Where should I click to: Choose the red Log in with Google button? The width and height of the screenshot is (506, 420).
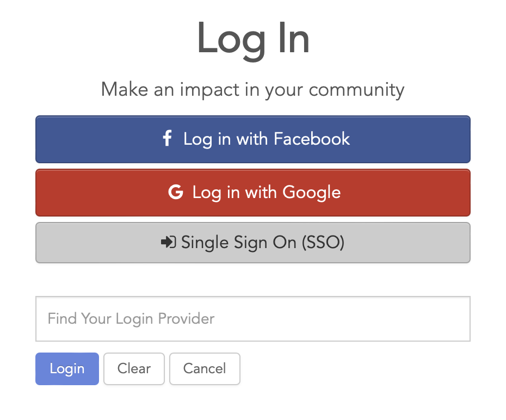point(253,193)
